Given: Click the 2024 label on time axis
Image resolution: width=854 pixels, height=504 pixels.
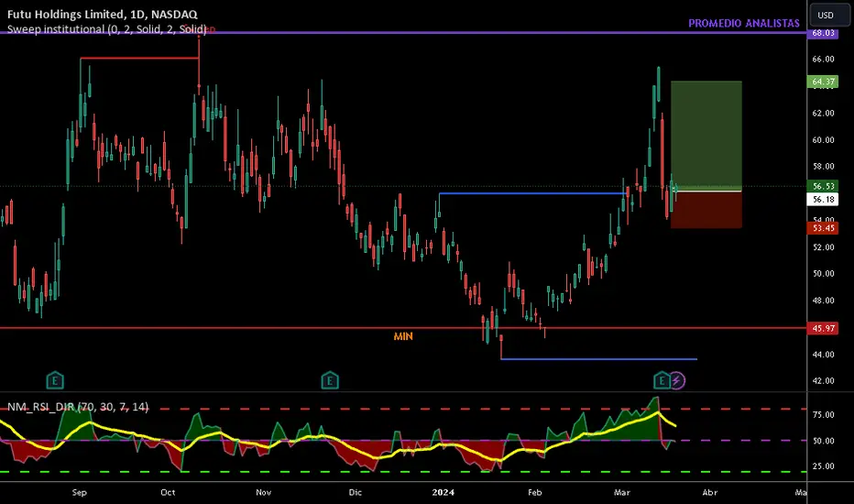Looking at the screenshot, I should (x=443, y=493).
